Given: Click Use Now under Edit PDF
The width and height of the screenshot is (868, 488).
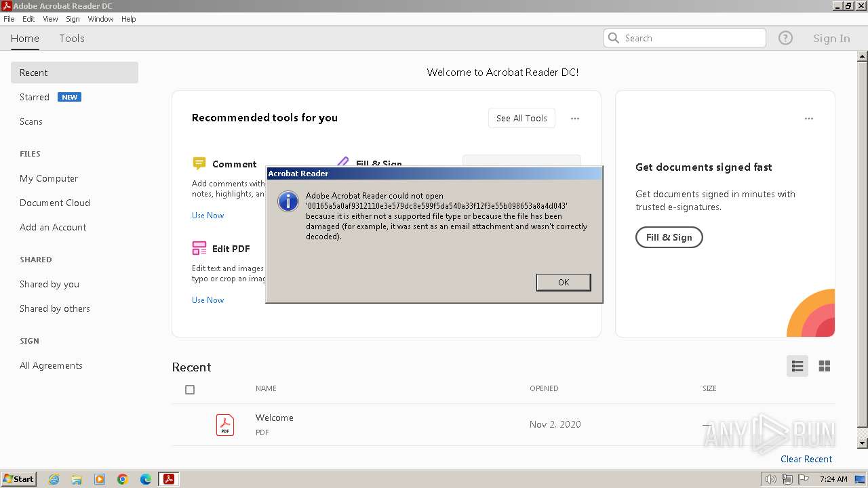Looking at the screenshot, I should 208,300.
